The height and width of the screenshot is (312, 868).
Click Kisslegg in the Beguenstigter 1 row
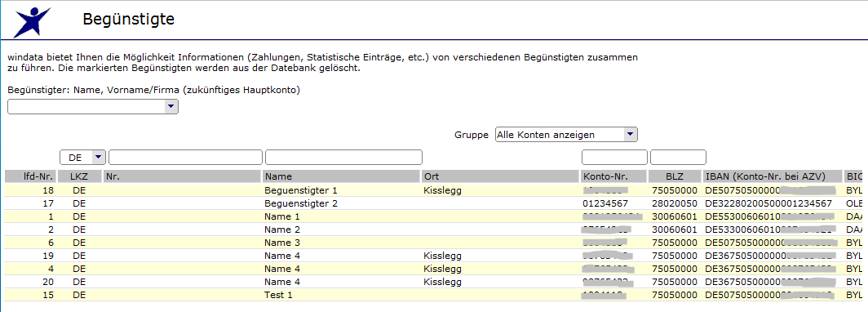click(x=442, y=190)
